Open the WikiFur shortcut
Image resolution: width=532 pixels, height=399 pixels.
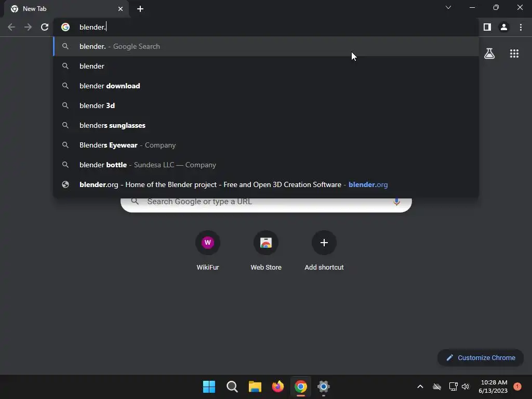pos(208,250)
